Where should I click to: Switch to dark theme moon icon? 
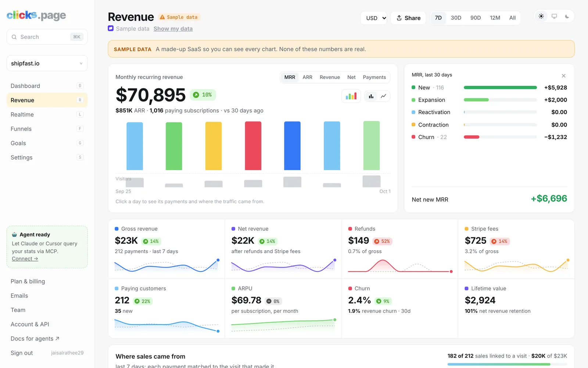point(567,16)
